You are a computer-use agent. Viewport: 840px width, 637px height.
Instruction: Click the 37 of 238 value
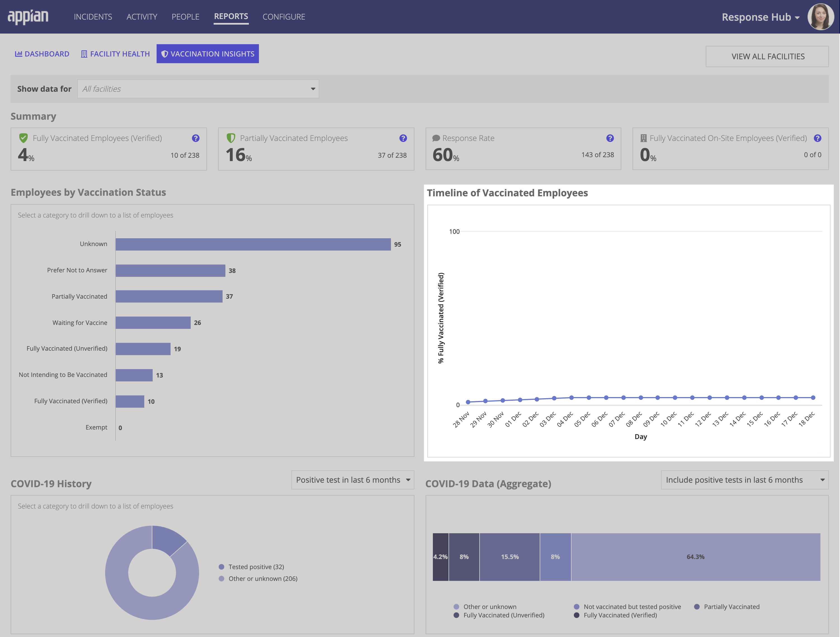coord(392,155)
